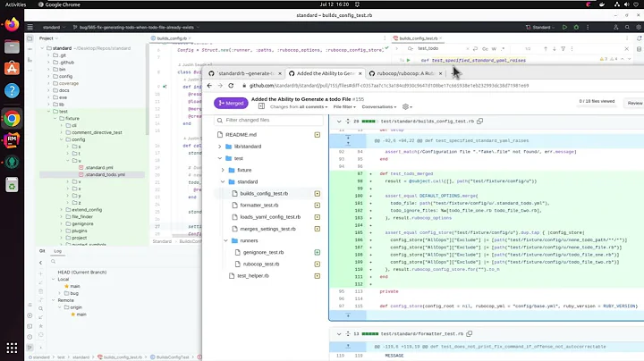Toggle Regex option in find bar
The image size is (644, 361).
coord(503,49)
